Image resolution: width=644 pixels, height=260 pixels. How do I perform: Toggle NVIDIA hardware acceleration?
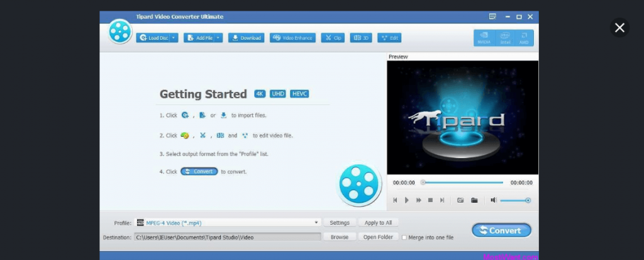(x=484, y=38)
